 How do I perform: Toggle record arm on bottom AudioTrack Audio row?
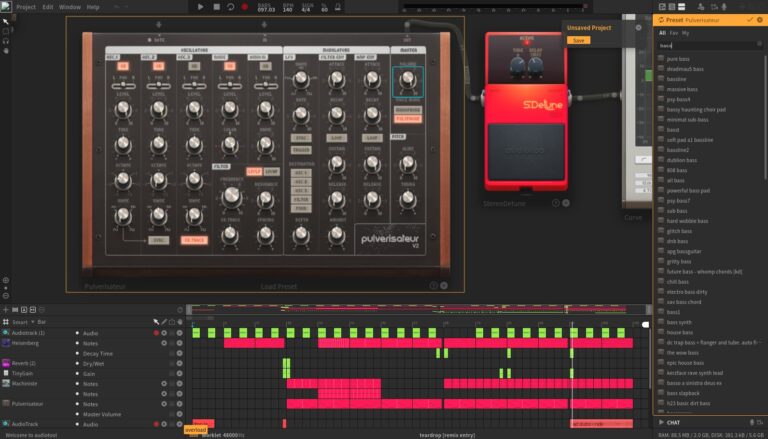pos(156,424)
